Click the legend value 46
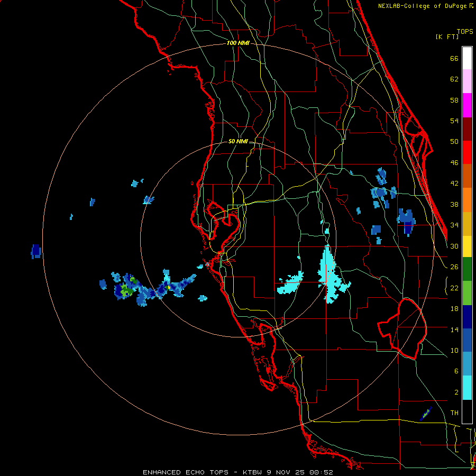The image size is (476, 476). pyautogui.click(x=454, y=163)
